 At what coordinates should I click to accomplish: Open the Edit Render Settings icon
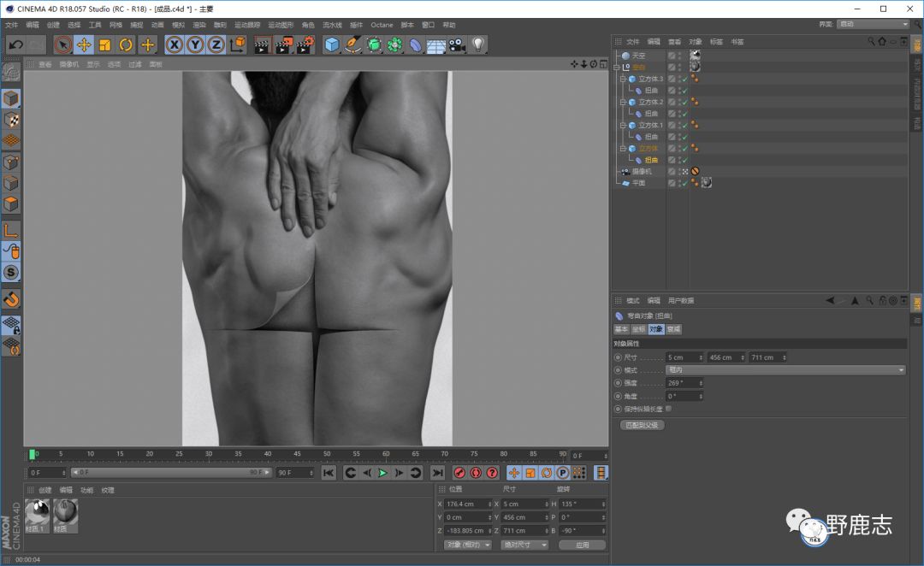tap(305, 44)
